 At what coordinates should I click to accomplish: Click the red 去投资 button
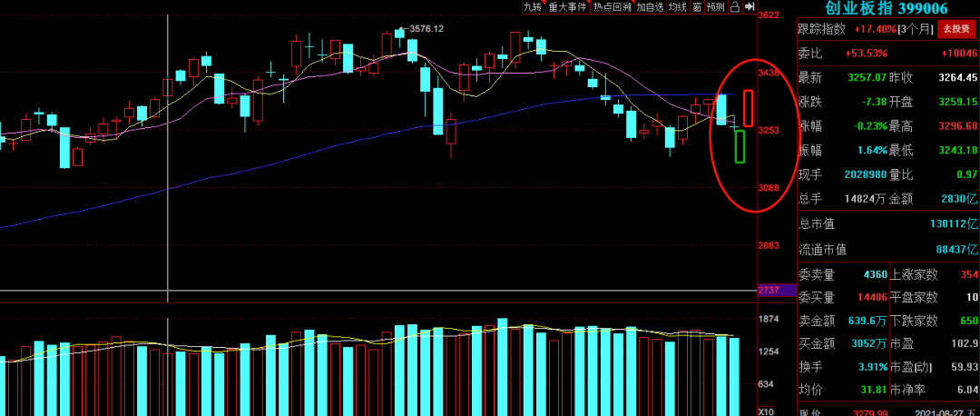pyautogui.click(x=957, y=29)
